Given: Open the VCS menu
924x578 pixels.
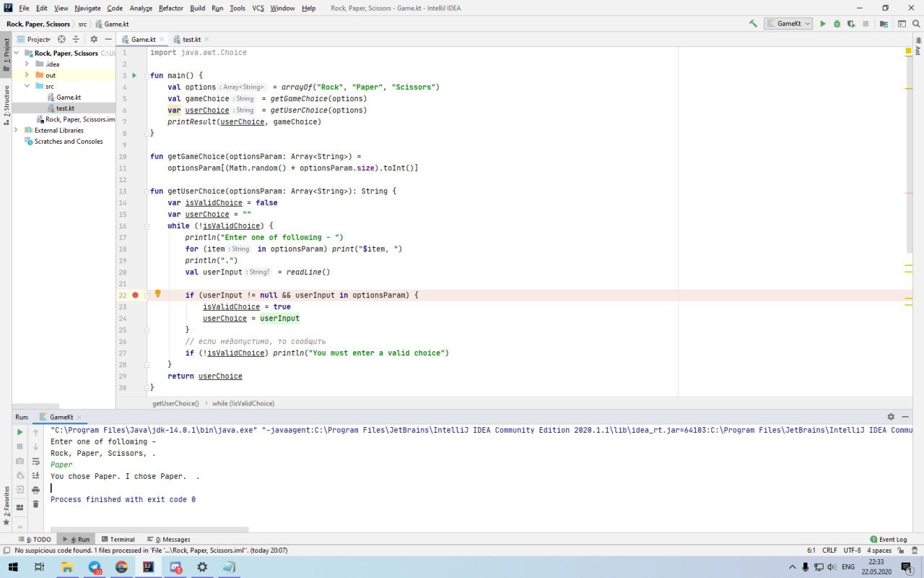Looking at the screenshot, I should click(x=258, y=8).
